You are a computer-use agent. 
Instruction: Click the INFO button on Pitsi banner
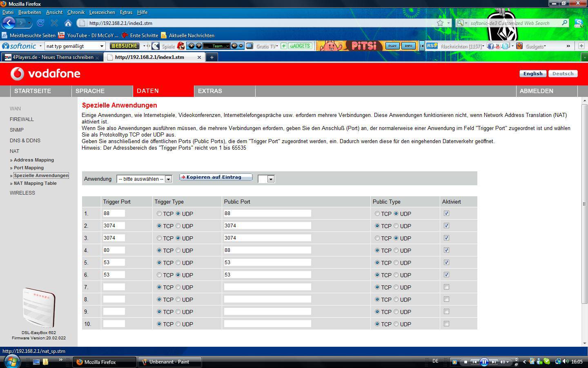(x=408, y=46)
